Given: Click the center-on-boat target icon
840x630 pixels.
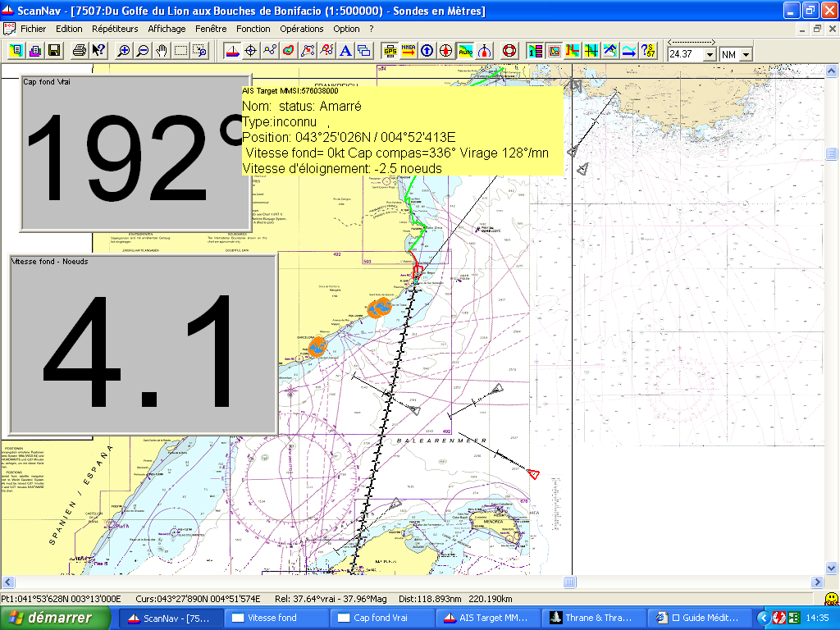Looking at the screenshot, I should (x=445, y=51).
